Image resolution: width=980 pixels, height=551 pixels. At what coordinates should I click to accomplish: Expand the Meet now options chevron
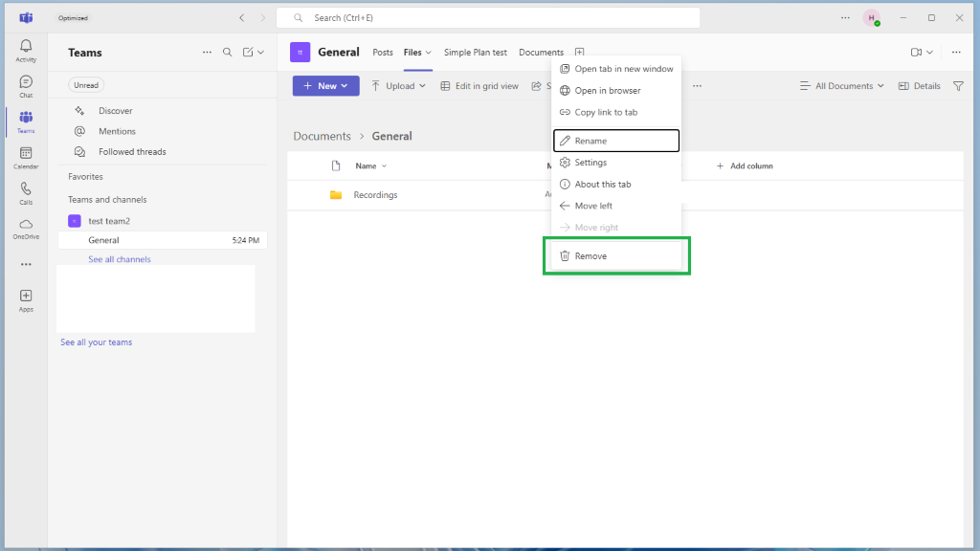click(x=929, y=53)
